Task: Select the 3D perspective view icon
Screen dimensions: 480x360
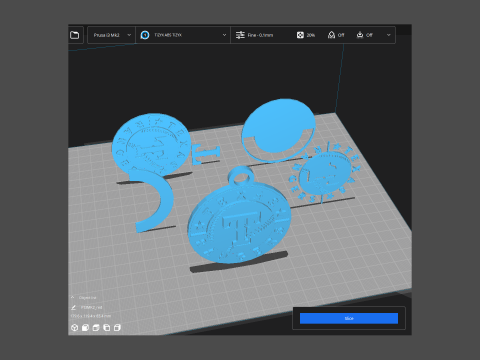Action: pyautogui.click(x=75, y=328)
